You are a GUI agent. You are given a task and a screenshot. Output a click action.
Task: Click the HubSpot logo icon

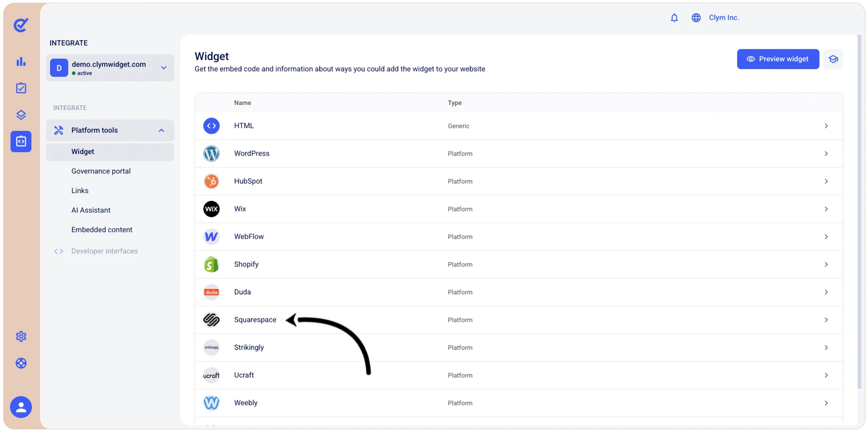(x=211, y=181)
